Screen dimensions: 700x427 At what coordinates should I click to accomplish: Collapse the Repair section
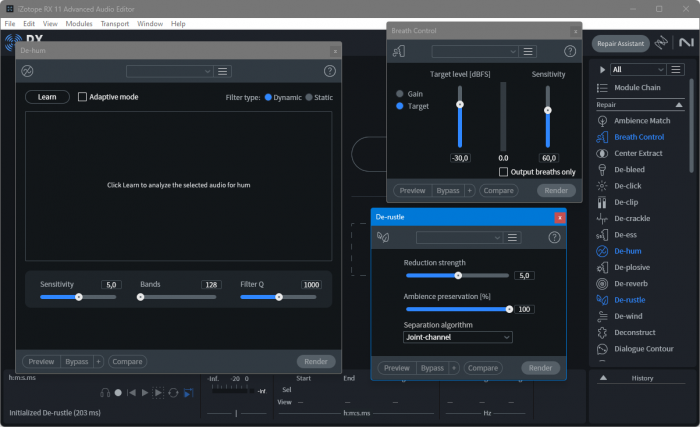[x=678, y=104]
